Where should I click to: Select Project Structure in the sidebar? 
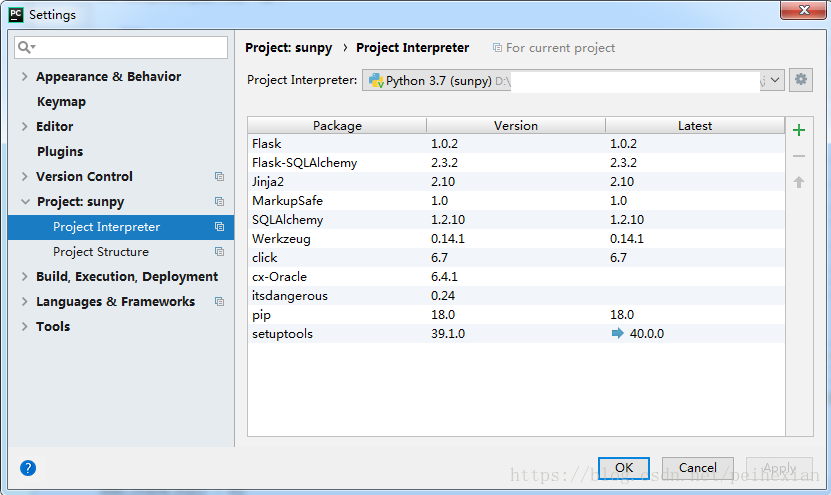click(x=121, y=252)
